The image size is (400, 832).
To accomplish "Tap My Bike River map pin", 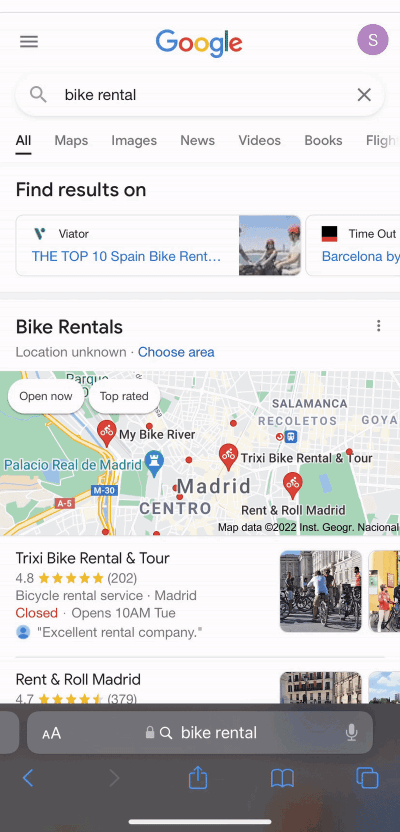I will [107, 433].
